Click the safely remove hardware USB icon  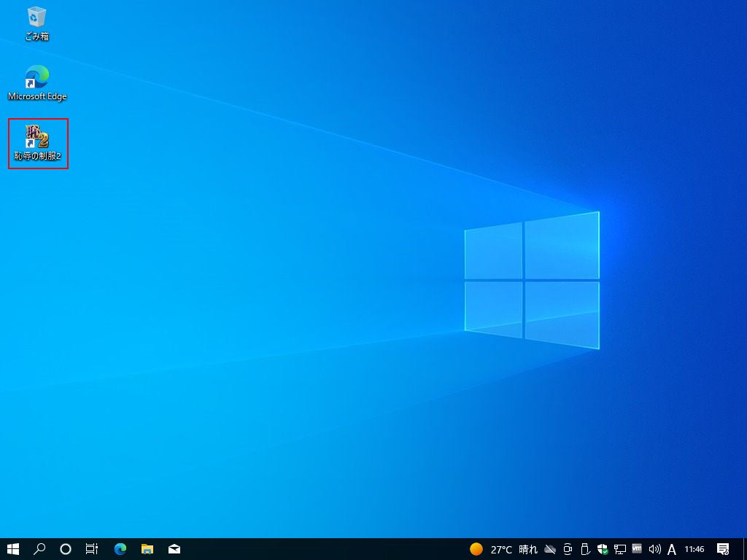pos(585,550)
